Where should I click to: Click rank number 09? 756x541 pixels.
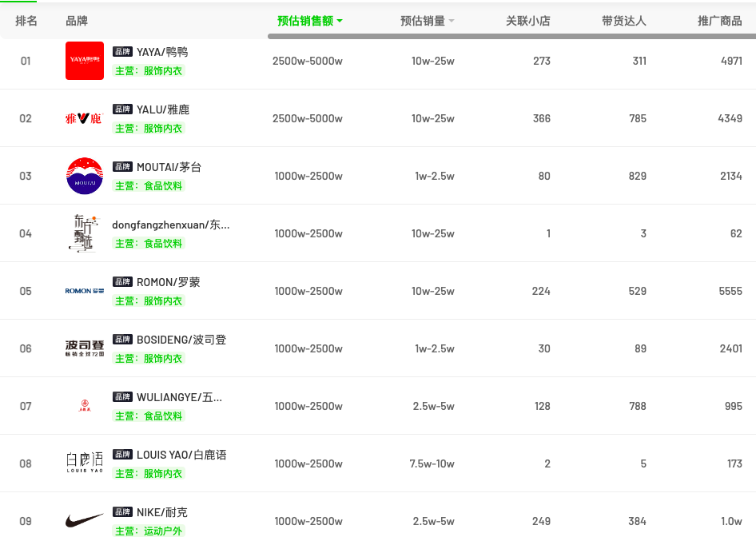tap(26, 521)
